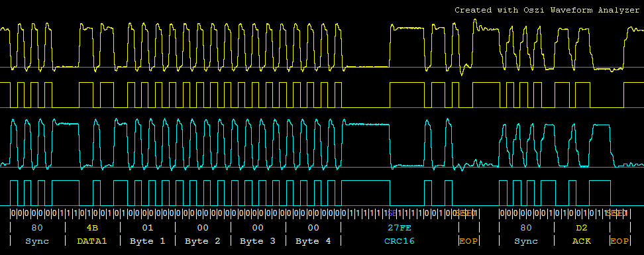Click the Sync label preceding ACK

tap(526, 241)
